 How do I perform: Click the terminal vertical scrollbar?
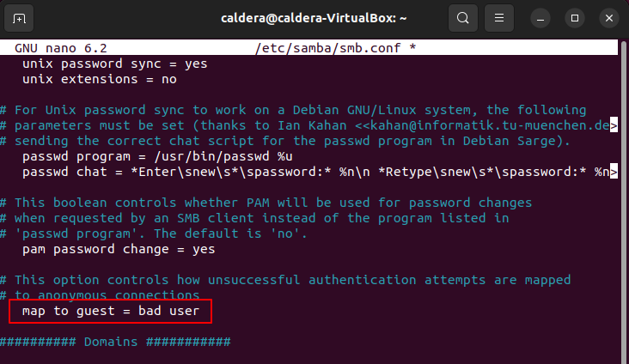click(x=624, y=197)
